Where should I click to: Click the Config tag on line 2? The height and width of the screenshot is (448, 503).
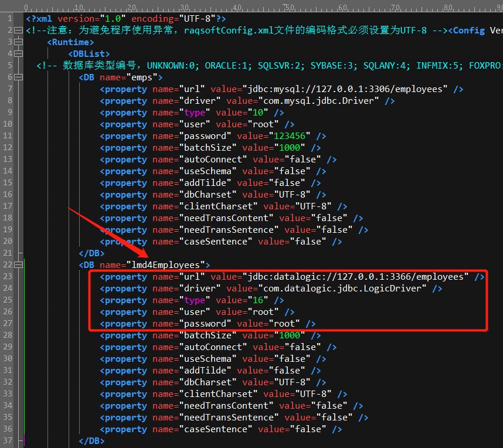[x=467, y=30]
